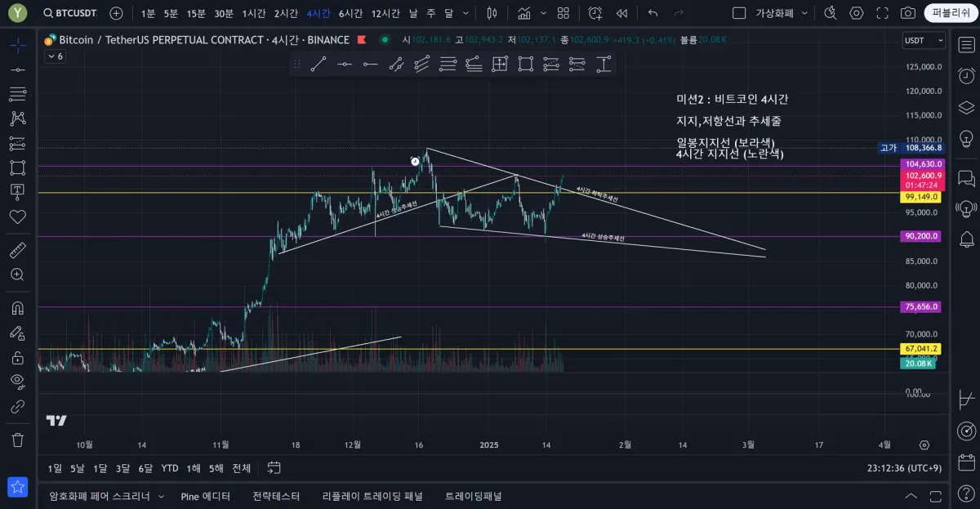
Task: Open the chart settings gear icon
Action: [856, 13]
